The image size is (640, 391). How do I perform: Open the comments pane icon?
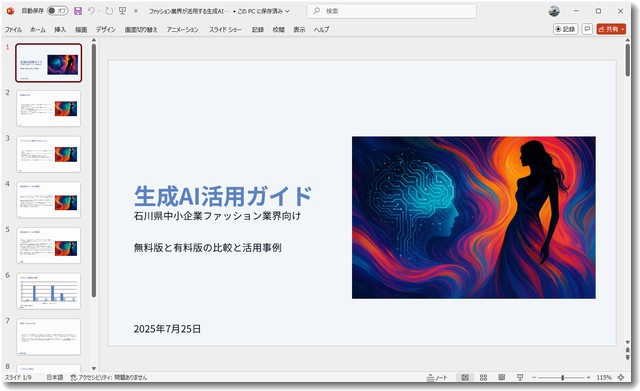point(587,29)
